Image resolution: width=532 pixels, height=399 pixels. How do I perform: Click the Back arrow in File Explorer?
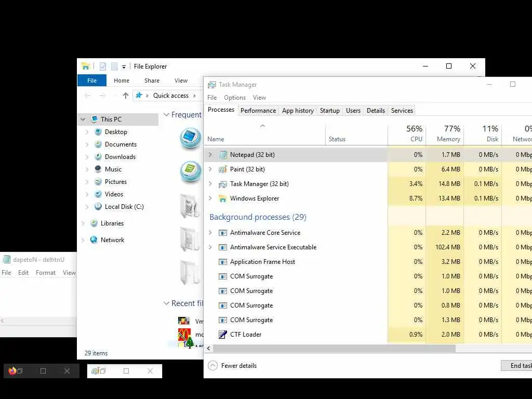(x=87, y=96)
